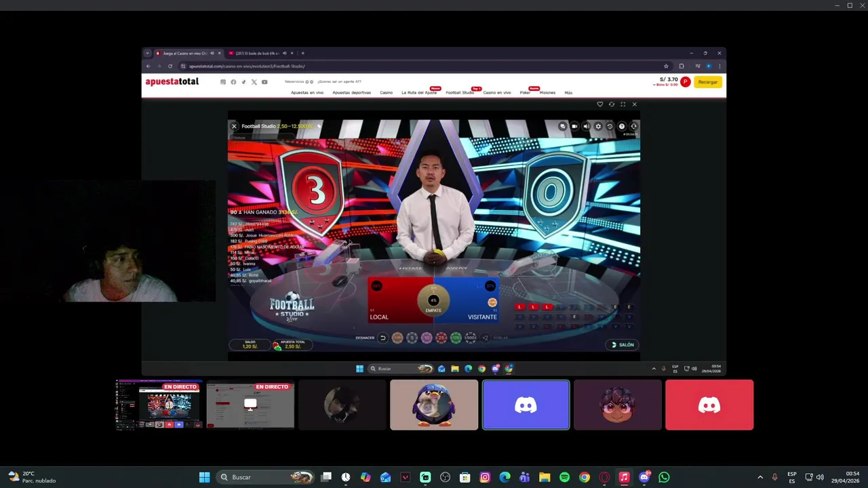Open the game history clock icon
Screen dimensions: 868x488
610,126
